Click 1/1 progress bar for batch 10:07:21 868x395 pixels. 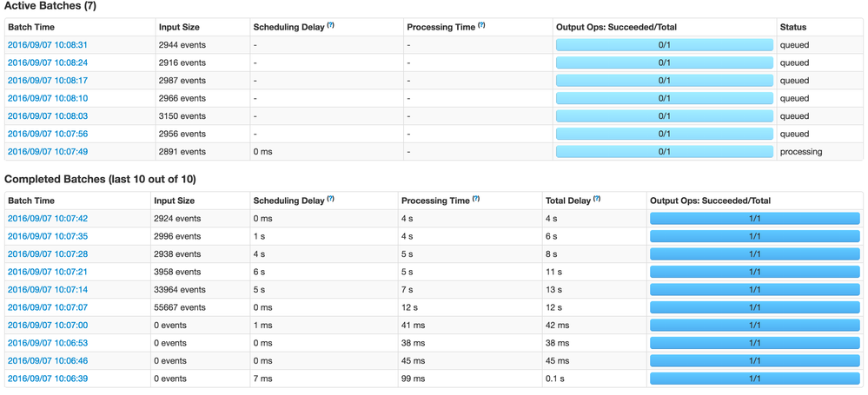coord(754,273)
